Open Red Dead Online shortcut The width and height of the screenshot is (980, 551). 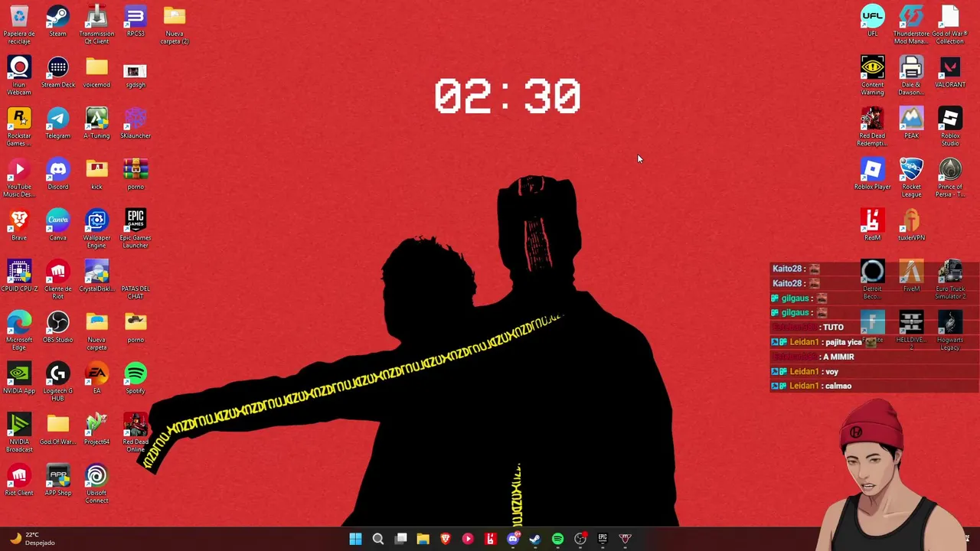(136, 433)
